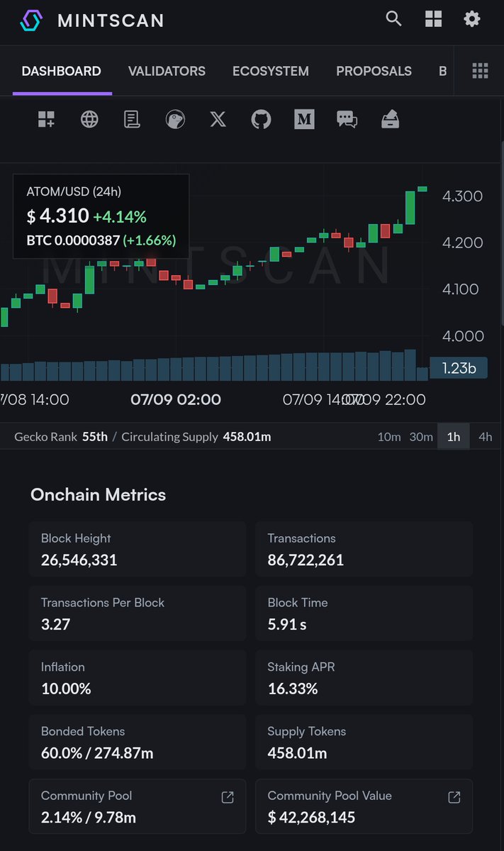Open the document whitepaper icon
504x851 pixels.
[132, 119]
